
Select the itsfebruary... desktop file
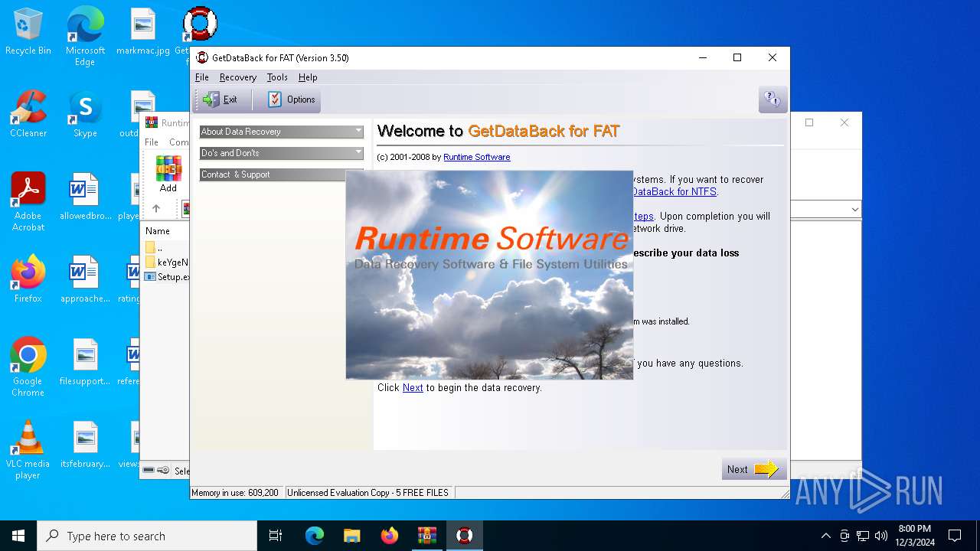pyautogui.click(x=85, y=445)
